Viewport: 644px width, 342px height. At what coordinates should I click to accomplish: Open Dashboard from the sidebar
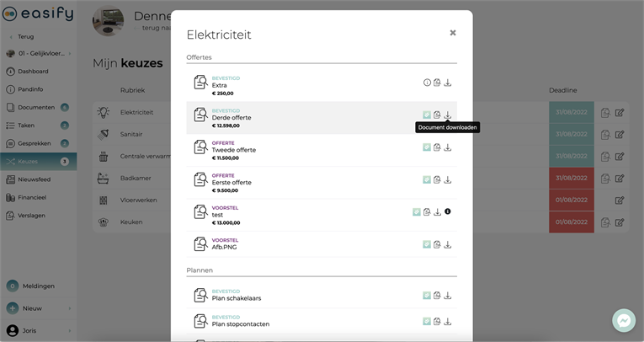point(34,72)
